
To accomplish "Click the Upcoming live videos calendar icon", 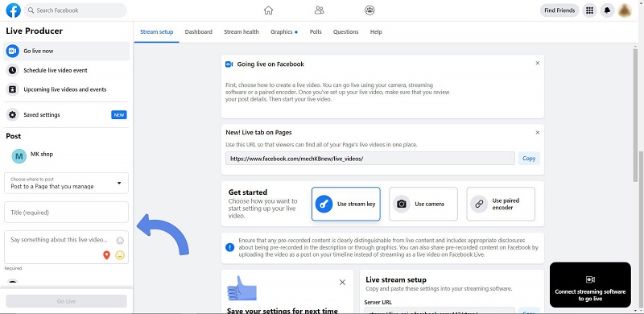I will (x=13, y=89).
